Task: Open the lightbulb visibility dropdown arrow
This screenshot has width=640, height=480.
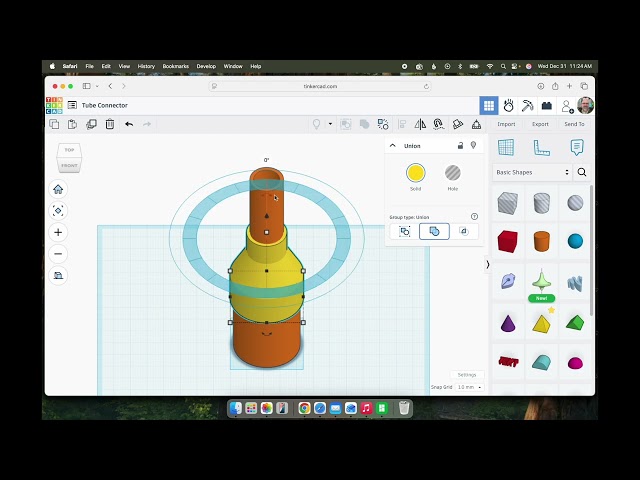Action: pos(330,124)
